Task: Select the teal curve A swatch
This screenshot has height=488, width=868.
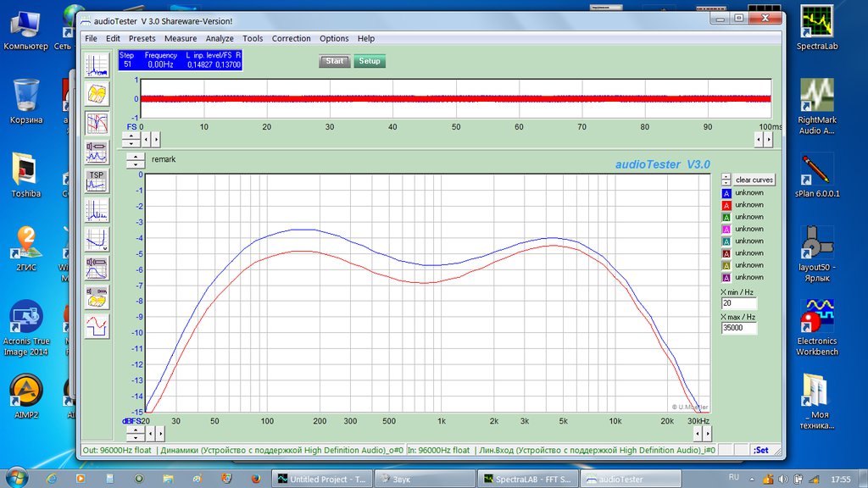Action: pyautogui.click(x=726, y=241)
